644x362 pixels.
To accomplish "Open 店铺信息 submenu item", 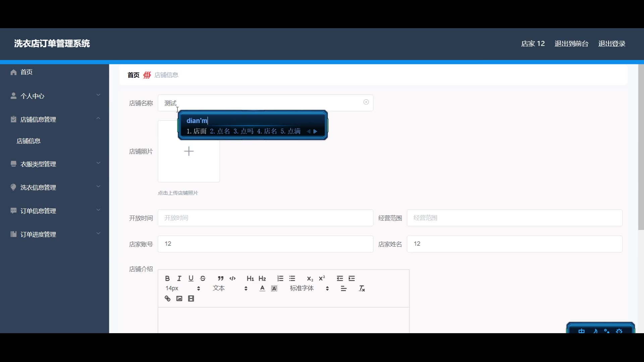I will [x=29, y=141].
